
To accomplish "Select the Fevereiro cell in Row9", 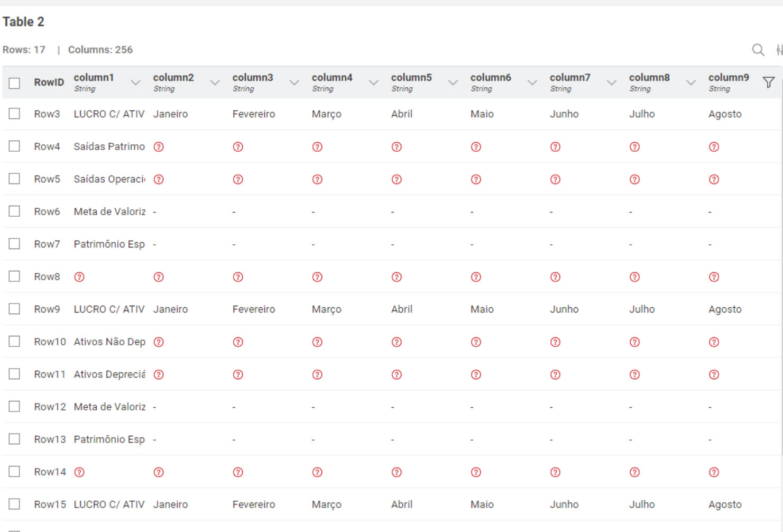I will [x=254, y=309].
